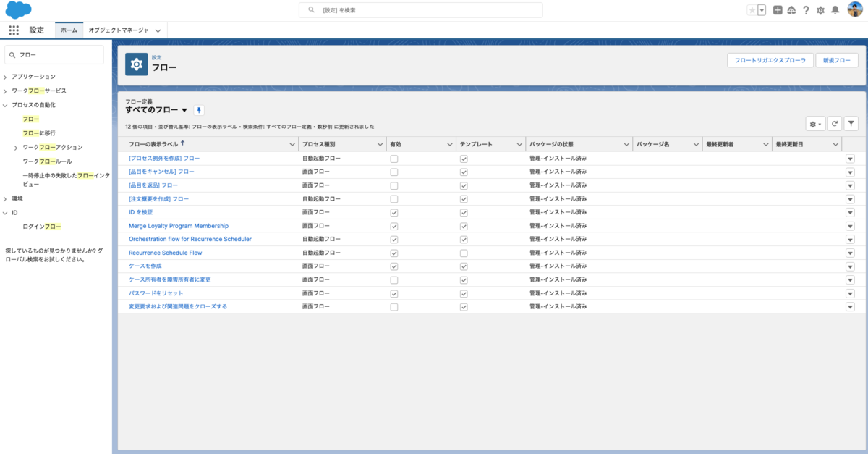868x454 pixels.
Task: Click the magnifier icon in Quick Find
Action: click(x=13, y=54)
